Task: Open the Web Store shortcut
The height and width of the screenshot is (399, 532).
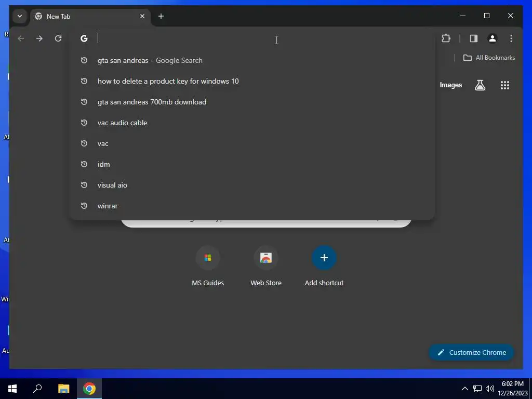Action: [x=266, y=267]
